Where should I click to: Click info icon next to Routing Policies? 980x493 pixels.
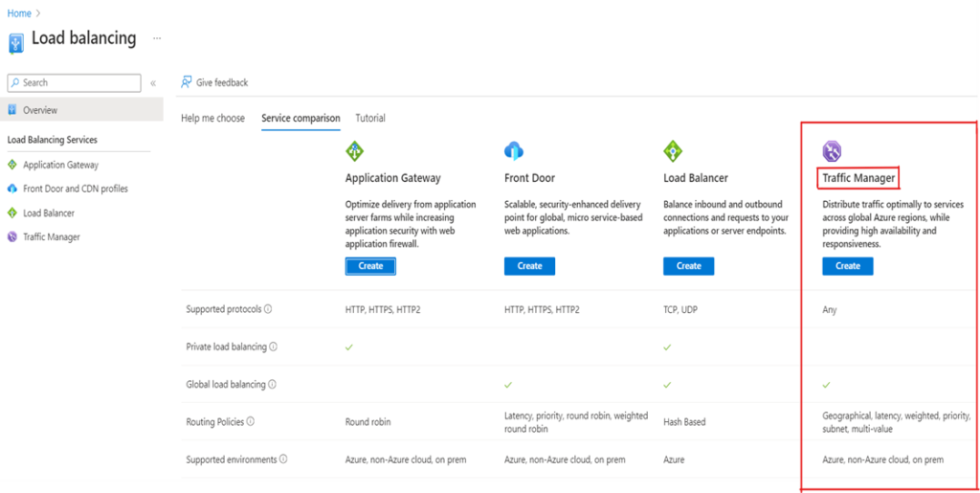point(251,421)
